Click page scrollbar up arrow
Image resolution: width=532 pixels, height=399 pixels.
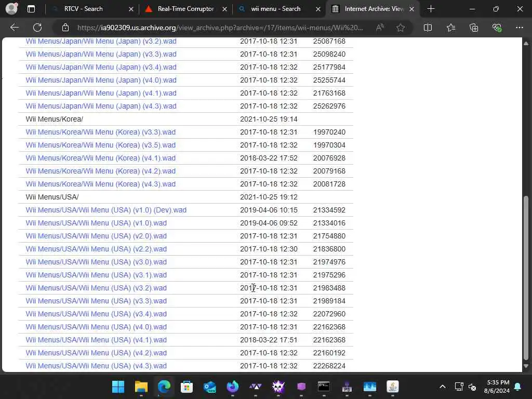(x=526, y=44)
